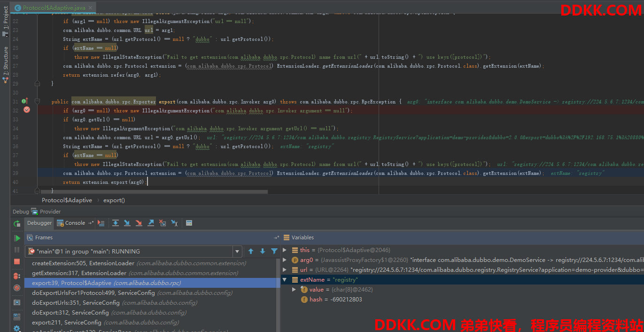Open Restore Layout icon in debug sidebar

point(17,317)
